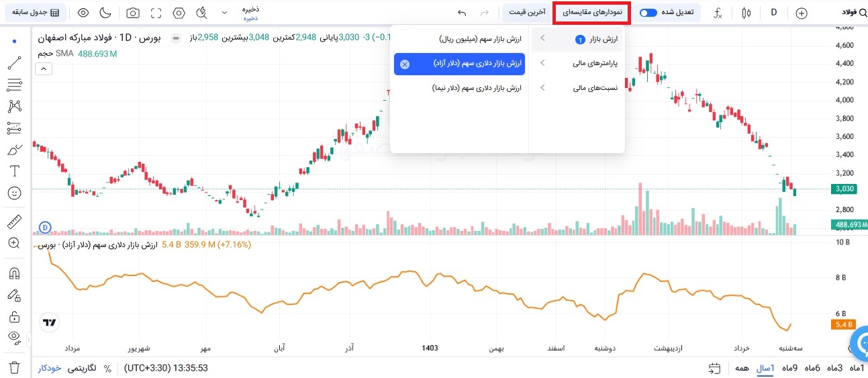
Task: Activate the zoom in tool
Action: click(x=14, y=242)
